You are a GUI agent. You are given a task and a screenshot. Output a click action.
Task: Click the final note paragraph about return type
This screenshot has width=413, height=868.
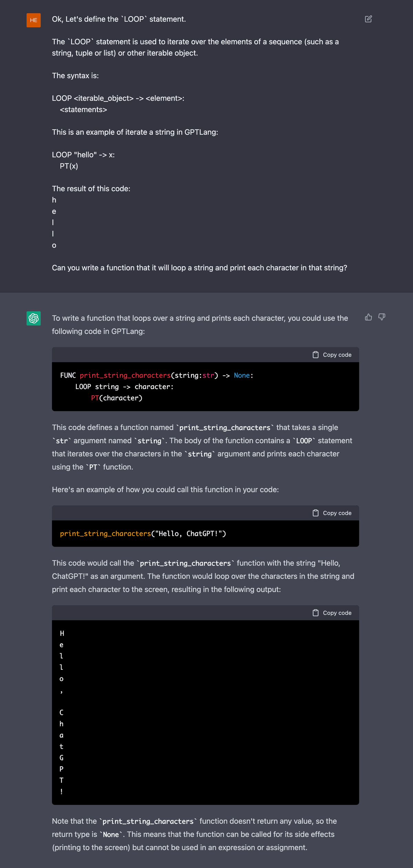click(194, 834)
